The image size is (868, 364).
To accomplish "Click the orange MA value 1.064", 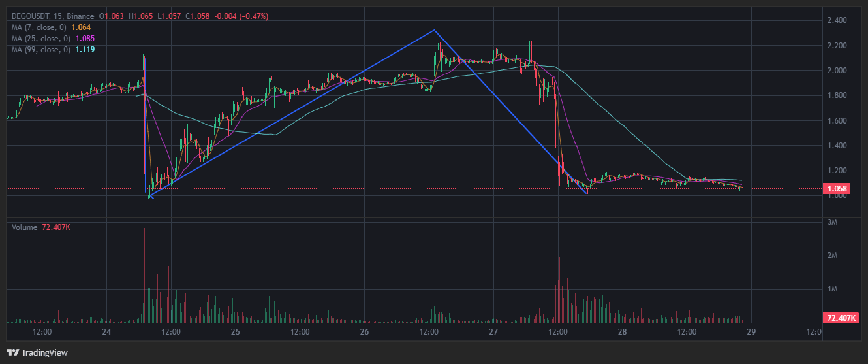I will 80,27.
